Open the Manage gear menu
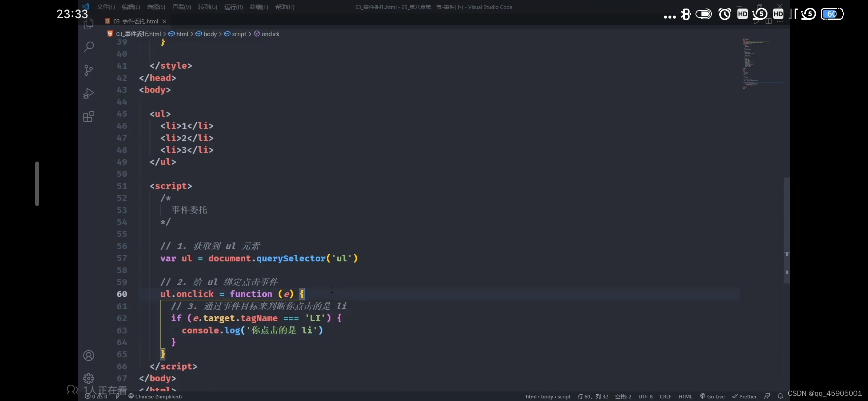 point(89,378)
